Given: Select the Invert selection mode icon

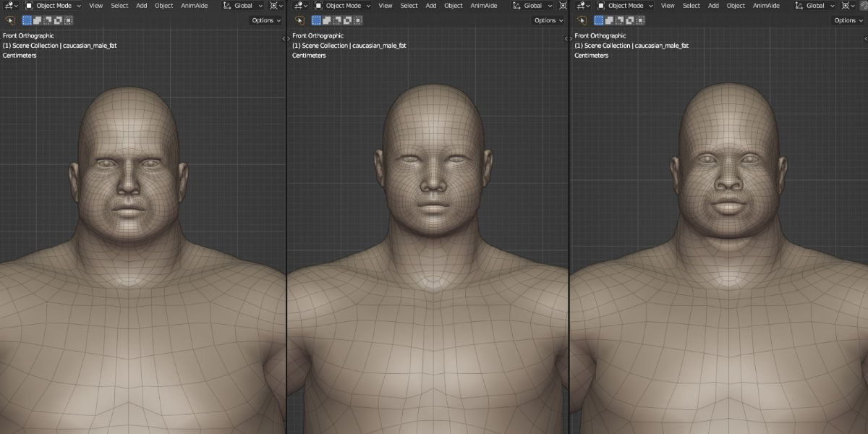Looking at the screenshot, I should [x=58, y=20].
